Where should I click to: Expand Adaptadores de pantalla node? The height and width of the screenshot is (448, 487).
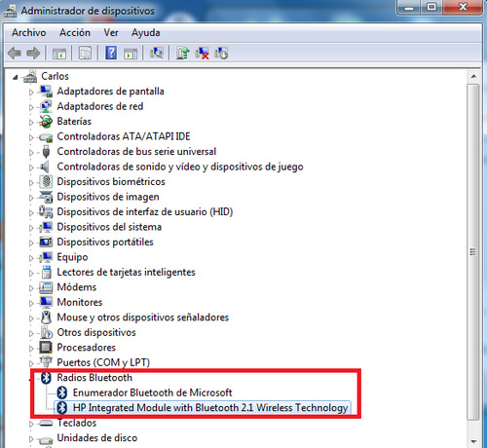pos(31,93)
